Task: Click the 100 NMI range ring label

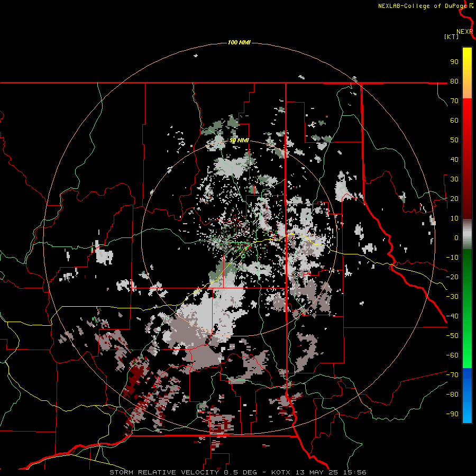Action: pos(239,42)
